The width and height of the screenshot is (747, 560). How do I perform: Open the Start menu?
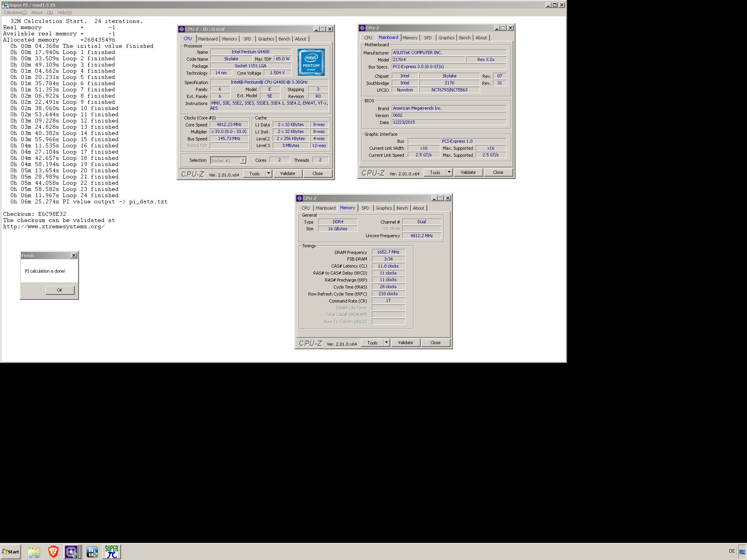point(11,552)
